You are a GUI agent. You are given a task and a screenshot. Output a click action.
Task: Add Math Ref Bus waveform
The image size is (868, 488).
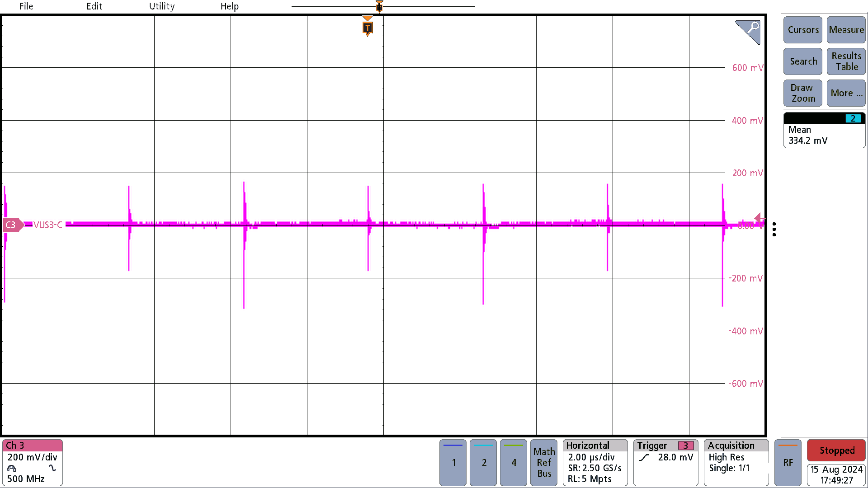point(544,463)
